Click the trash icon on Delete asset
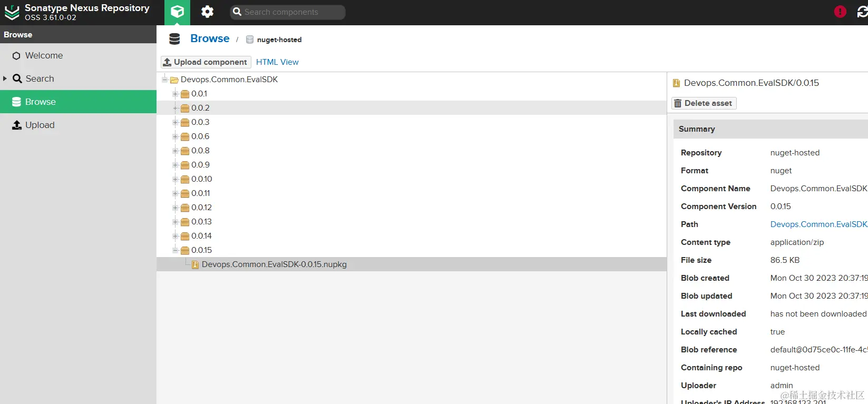The width and height of the screenshot is (868, 404). point(678,103)
